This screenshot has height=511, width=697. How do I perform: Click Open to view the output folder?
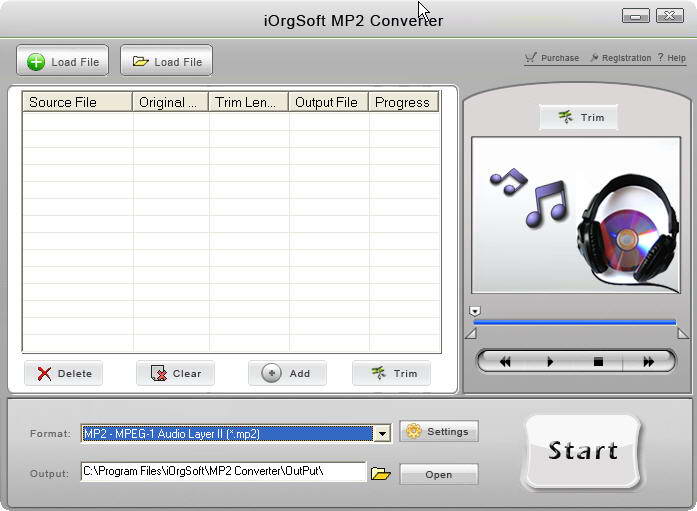click(x=439, y=475)
